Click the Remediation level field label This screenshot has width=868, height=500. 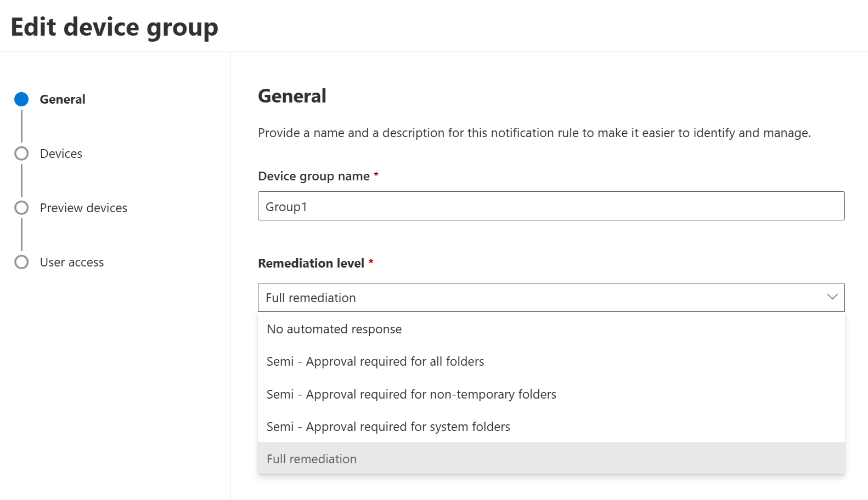[311, 263]
